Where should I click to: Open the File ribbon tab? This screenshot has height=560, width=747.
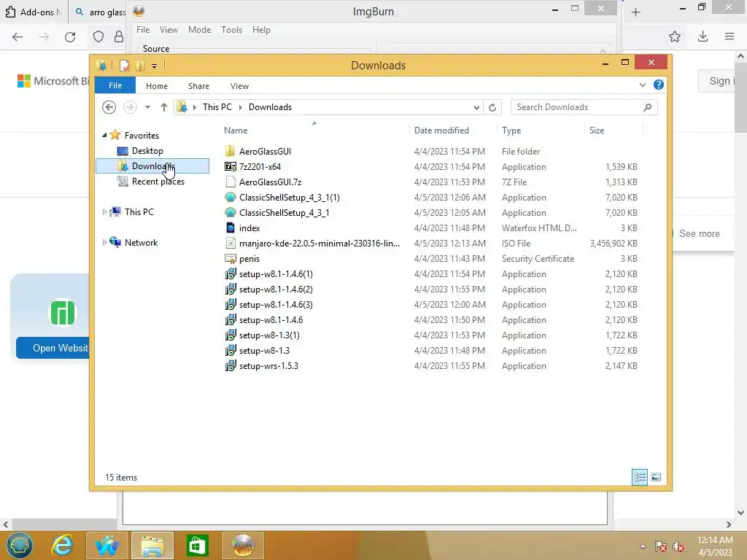(115, 85)
